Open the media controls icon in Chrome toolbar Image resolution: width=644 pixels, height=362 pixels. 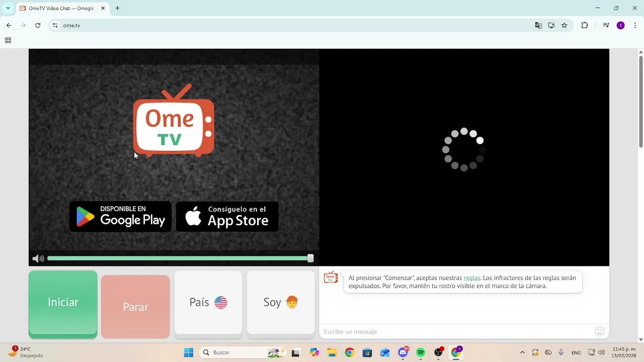(x=606, y=25)
